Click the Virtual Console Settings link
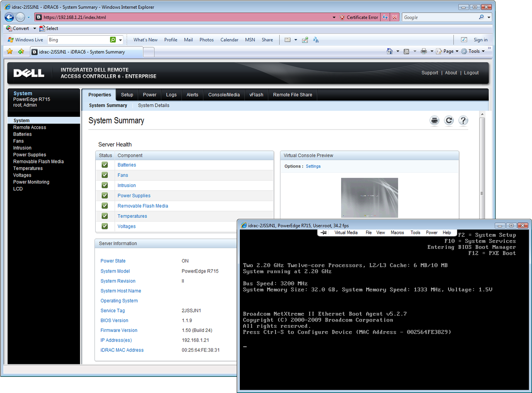The height and width of the screenshot is (393, 532). point(313,166)
